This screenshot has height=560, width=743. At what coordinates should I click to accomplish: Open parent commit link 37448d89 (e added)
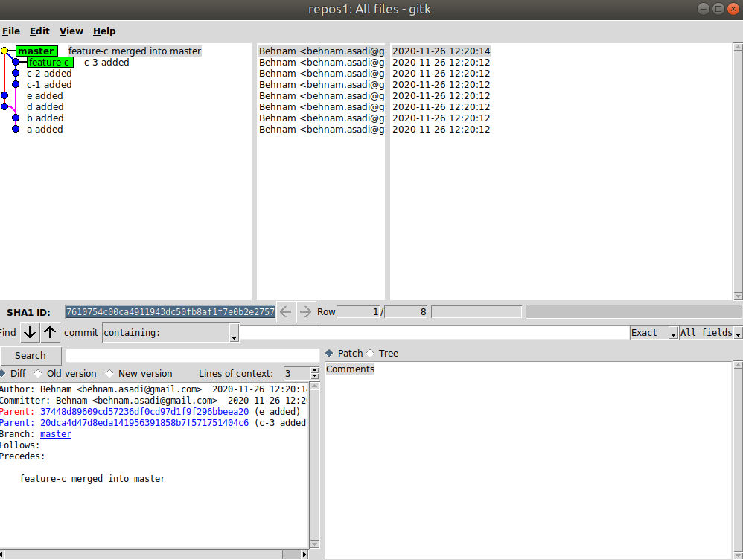tap(144, 412)
